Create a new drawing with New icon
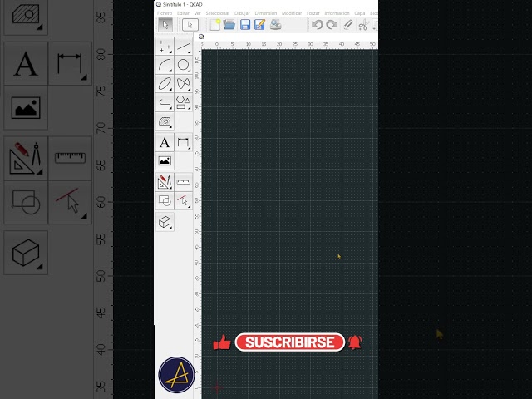 coord(215,25)
